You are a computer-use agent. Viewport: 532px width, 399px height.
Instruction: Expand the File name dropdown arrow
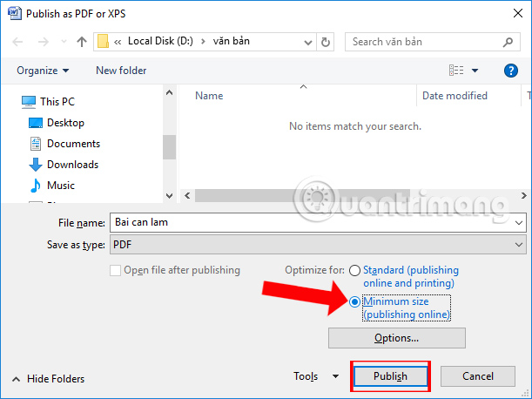518,223
